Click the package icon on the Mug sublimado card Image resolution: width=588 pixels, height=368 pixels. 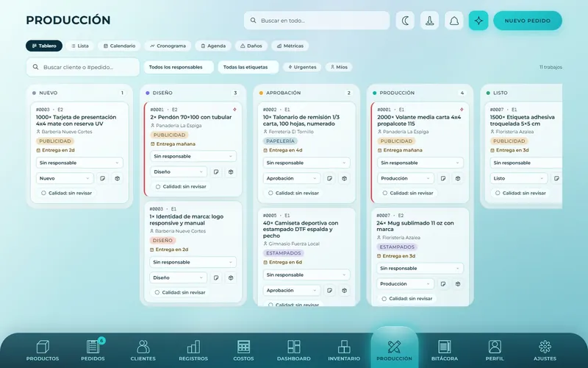457,284
